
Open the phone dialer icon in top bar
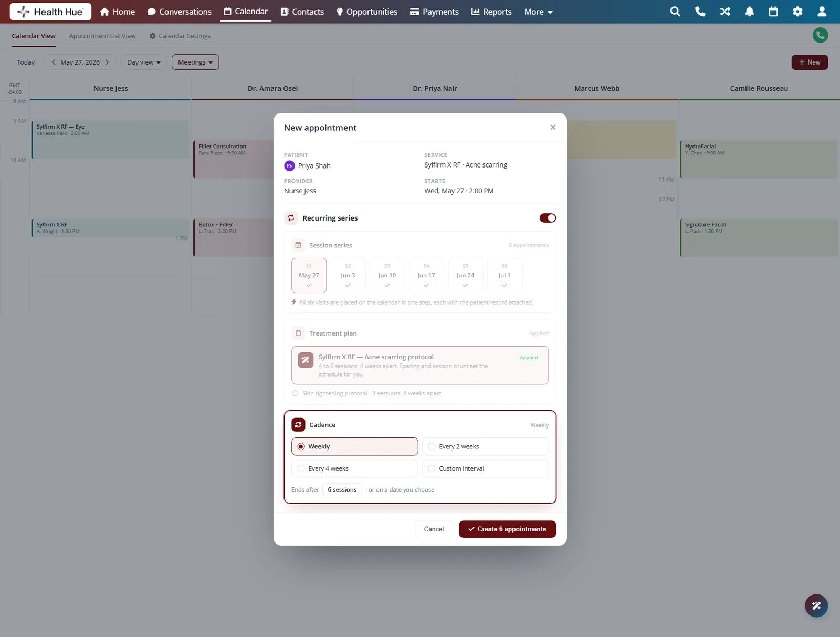click(x=700, y=12)
